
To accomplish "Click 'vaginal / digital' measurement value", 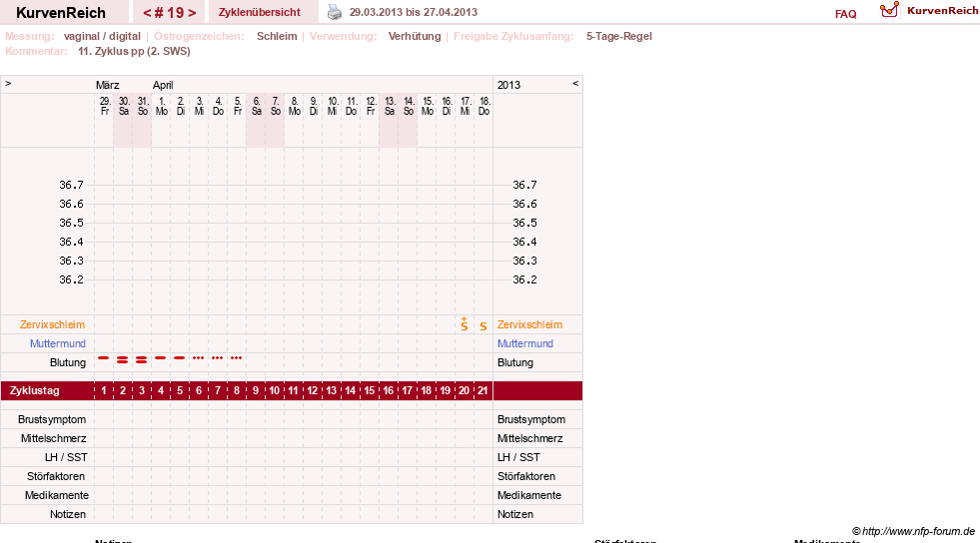I will point(102,36).
